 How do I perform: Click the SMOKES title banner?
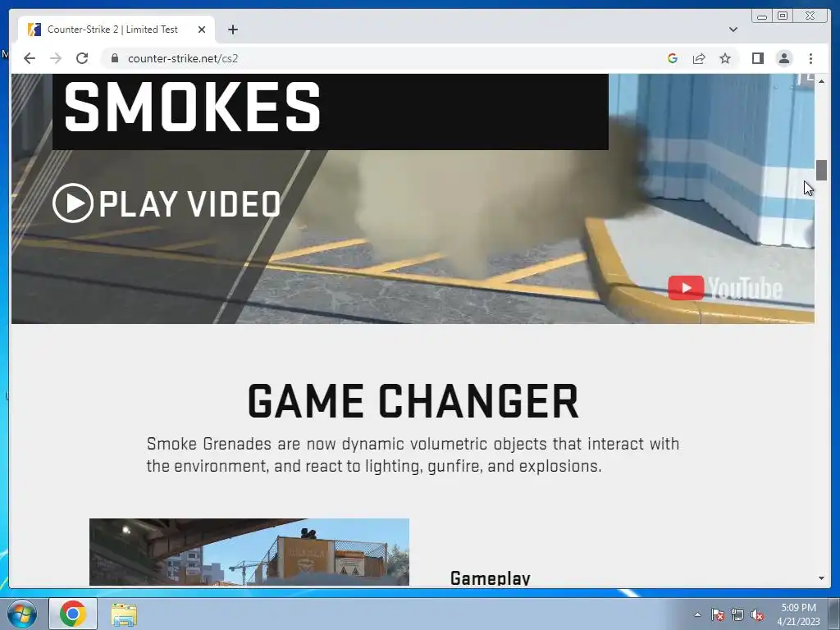[331, 112]
